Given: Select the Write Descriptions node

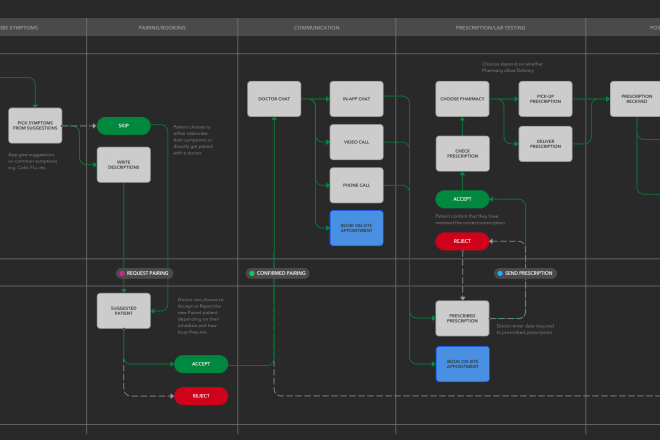Looking at the screenshot, I should [124, 165].
